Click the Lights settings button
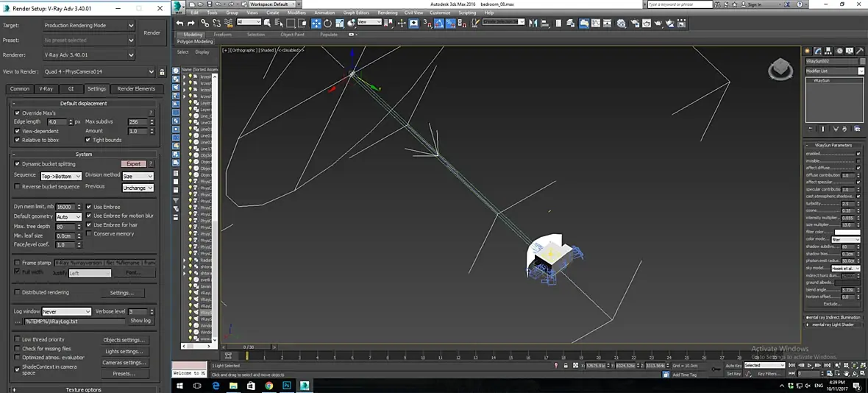 (x=123, y=352)
